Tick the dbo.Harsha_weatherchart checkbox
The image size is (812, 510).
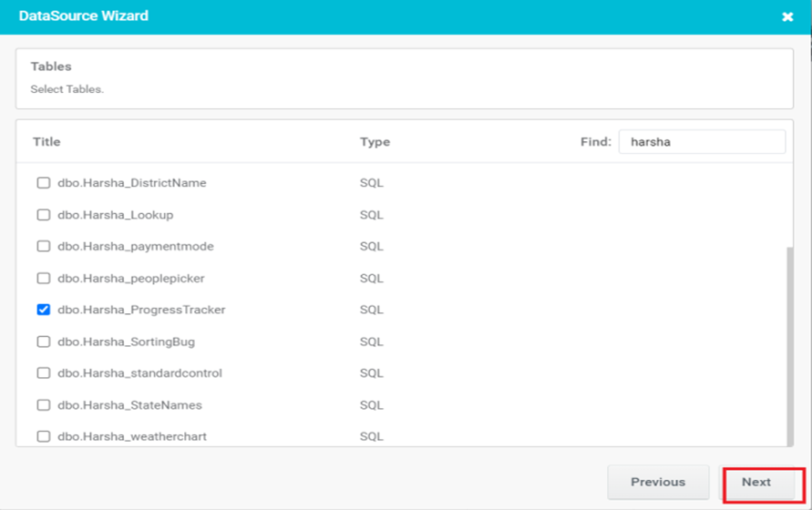click(43, 436)
